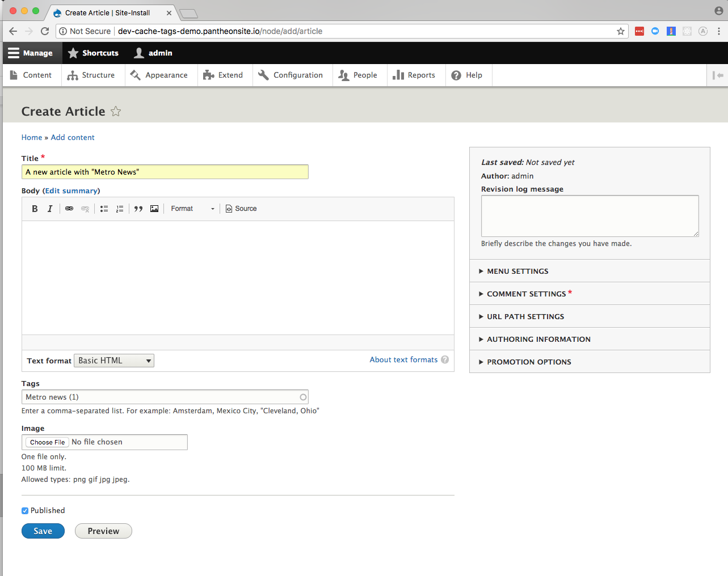The image size is (728, 576).
Task: Insert an image via the editor image icon
Action: point(154,209)
